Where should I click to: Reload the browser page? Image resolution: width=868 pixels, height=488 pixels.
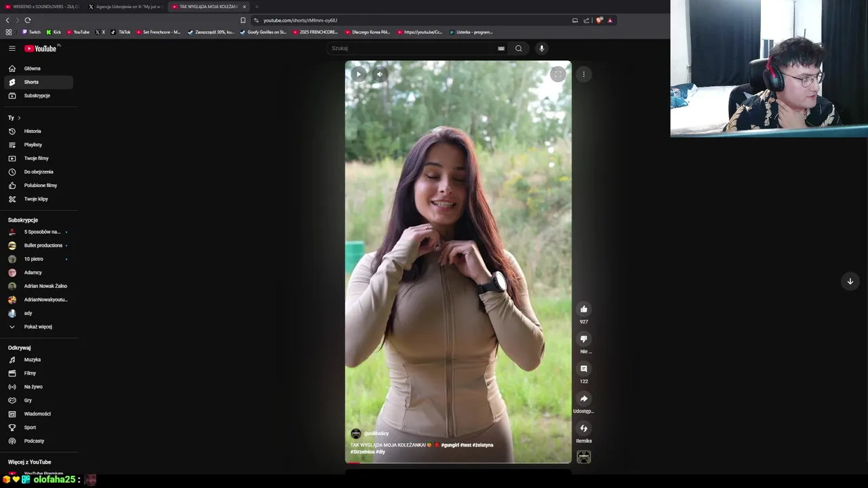28,20
